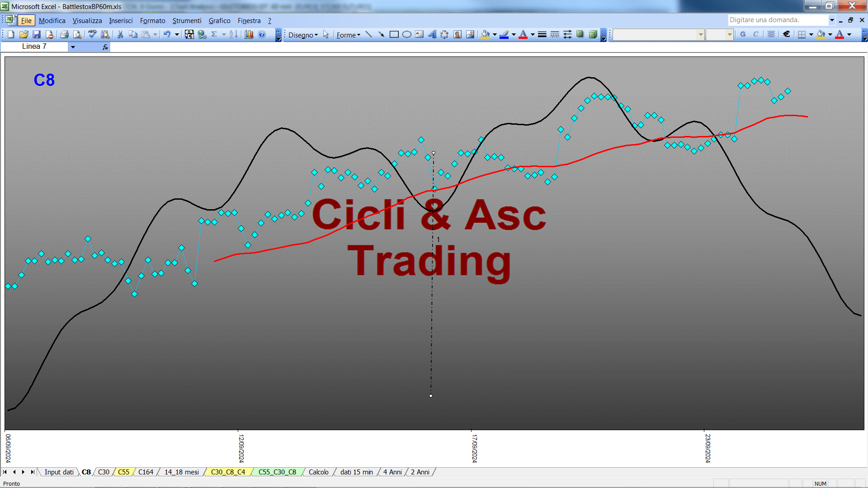Switch to the C55_C30_C8 sheet tab
This screenshot has height=488, width=868.
pos(277,472)
